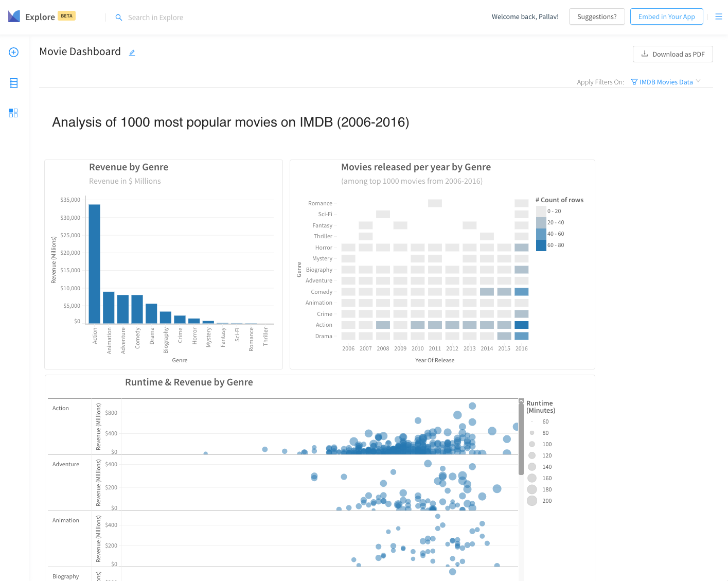Click the tall Action revenue bar
Viewport: 728px width, 581px height.
point(95,264)
